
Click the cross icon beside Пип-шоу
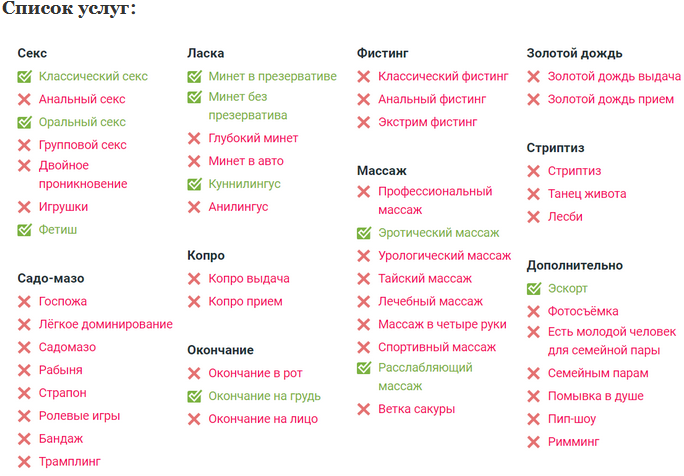pyautogui.click(x=534, y=419)
